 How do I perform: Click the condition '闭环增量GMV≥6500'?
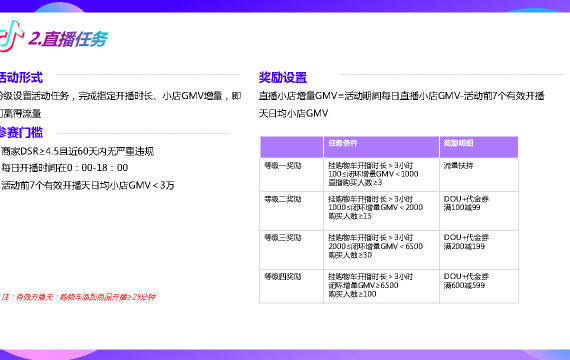(364, 285)
